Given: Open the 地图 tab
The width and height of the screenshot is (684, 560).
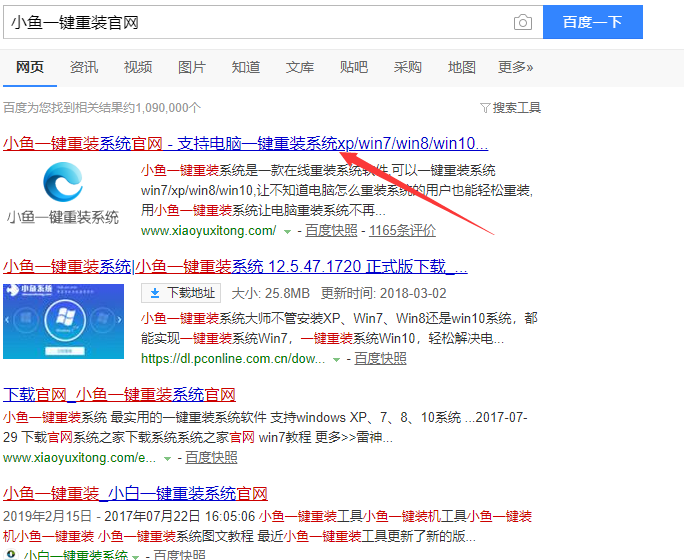Looking at the screenshot, I should pos(462,67).
